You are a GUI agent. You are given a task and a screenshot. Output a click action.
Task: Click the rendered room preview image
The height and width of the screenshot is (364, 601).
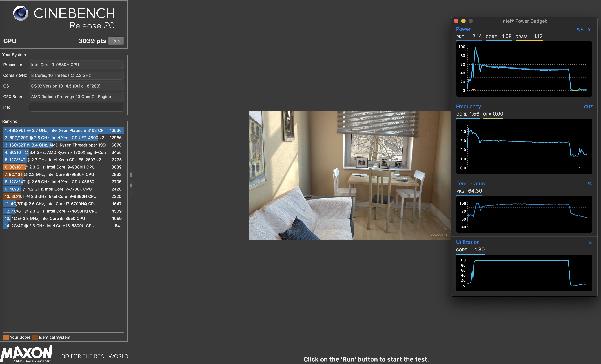[x=350, y=176]
